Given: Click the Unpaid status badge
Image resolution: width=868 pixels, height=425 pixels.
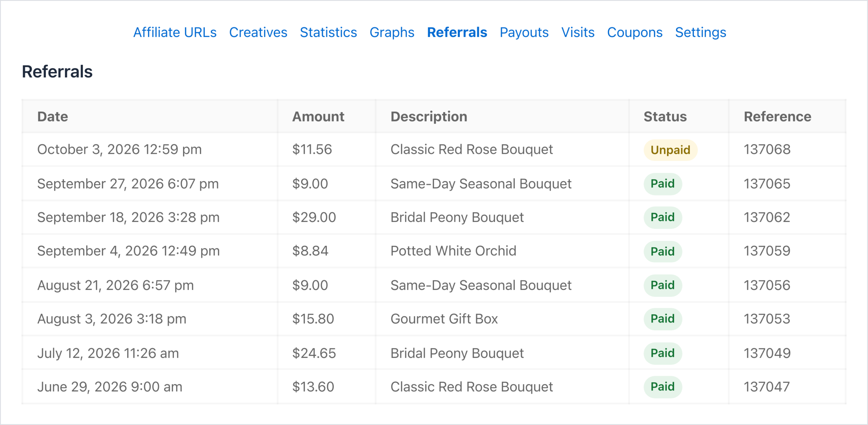Looking at the screenshot, I should (670, 150).
